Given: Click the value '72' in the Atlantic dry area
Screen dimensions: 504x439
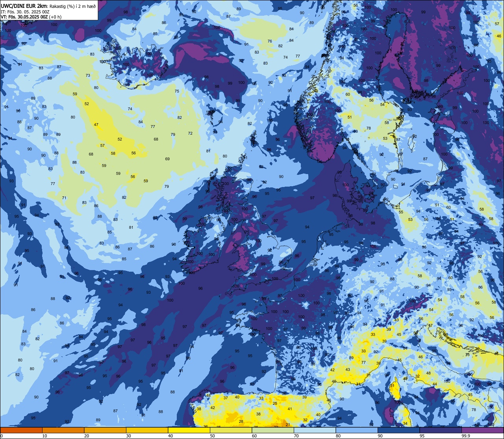Looking at the screenshot, I should [x=190, y=133].
